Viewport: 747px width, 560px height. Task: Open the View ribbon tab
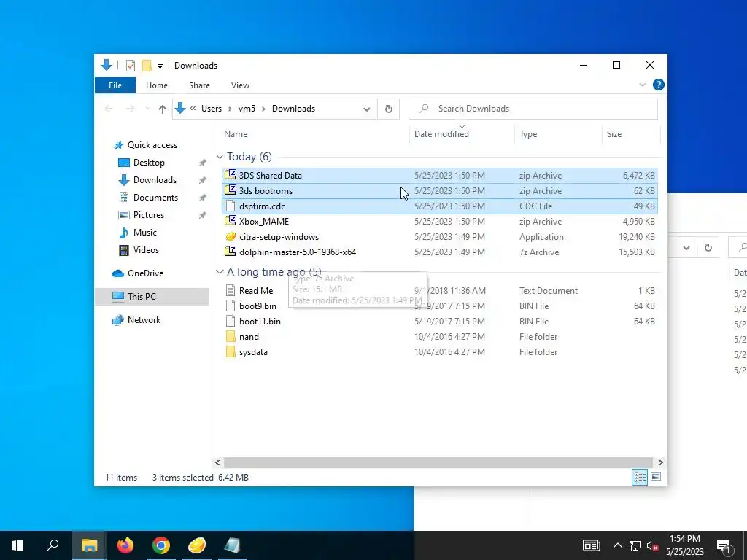[240, 85]
